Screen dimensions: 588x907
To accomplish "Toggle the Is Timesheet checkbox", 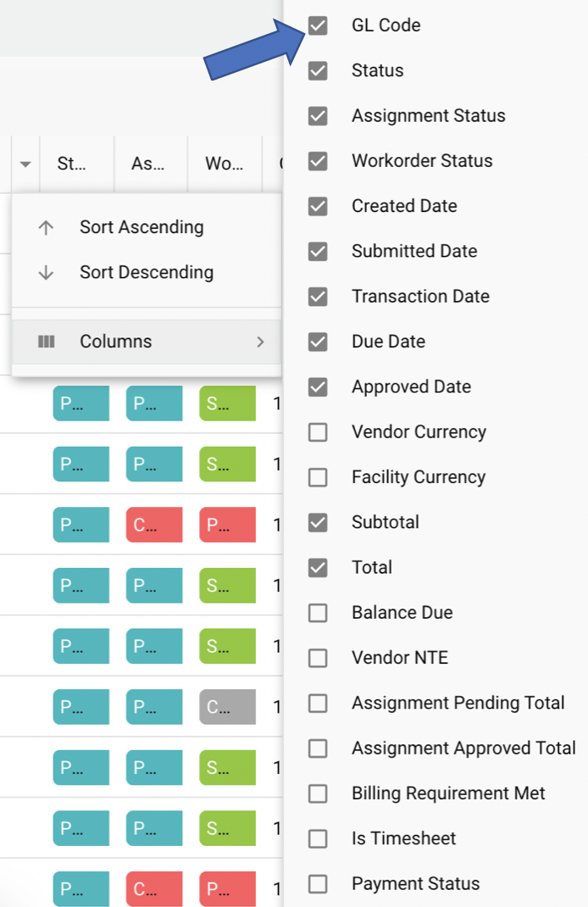I will point(318,839).
